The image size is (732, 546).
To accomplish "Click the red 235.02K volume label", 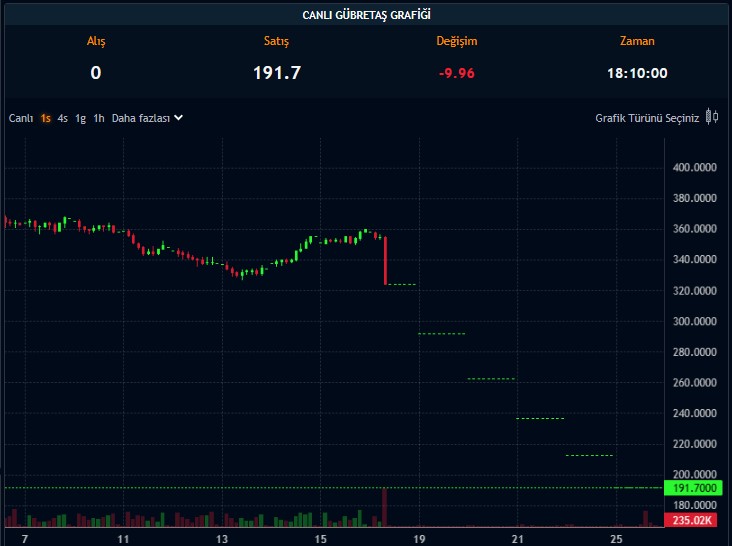I will 690,520.
